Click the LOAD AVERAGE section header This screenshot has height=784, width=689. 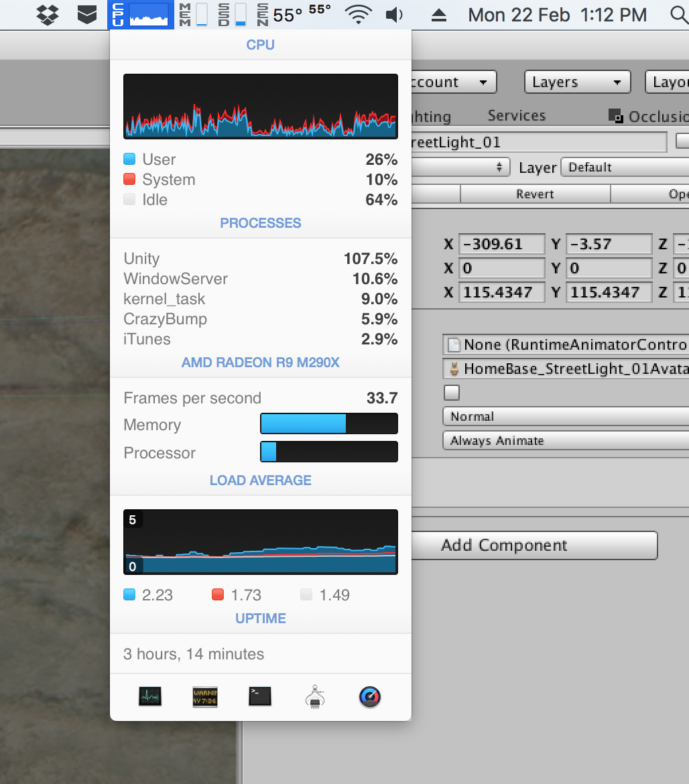click(x=261, y=480)
